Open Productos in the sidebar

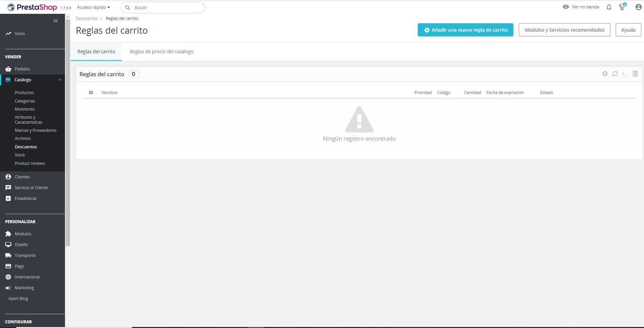[24, 92]
